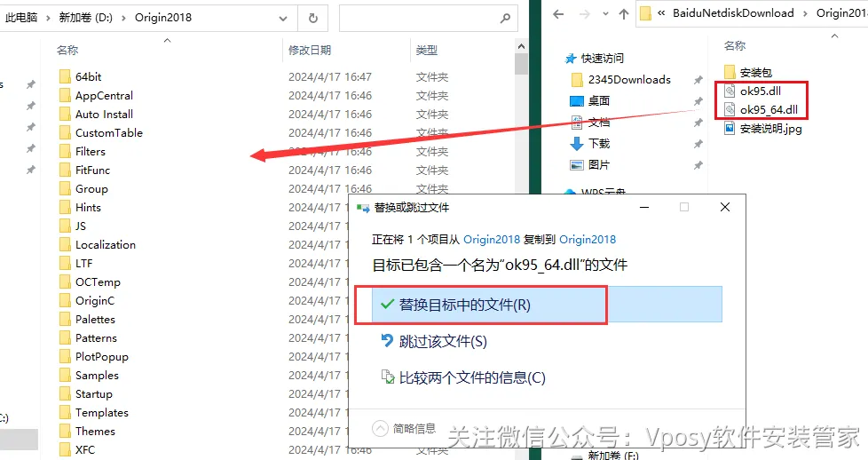The width and height of the screenshot is (868, 460).
Task: Close the 替换或跳过文件 dialog
Action: pyautogui.click(x=724, y=207)
